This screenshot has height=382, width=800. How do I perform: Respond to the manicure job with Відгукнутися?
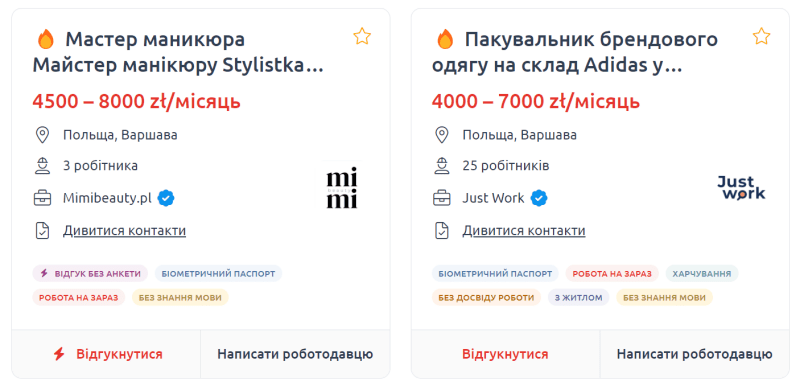(106, 354)
